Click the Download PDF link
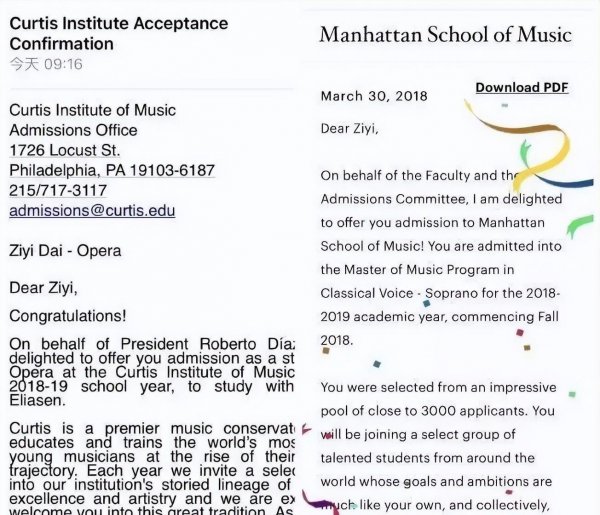Screen dimensions: 600x515 coord(521,87)
